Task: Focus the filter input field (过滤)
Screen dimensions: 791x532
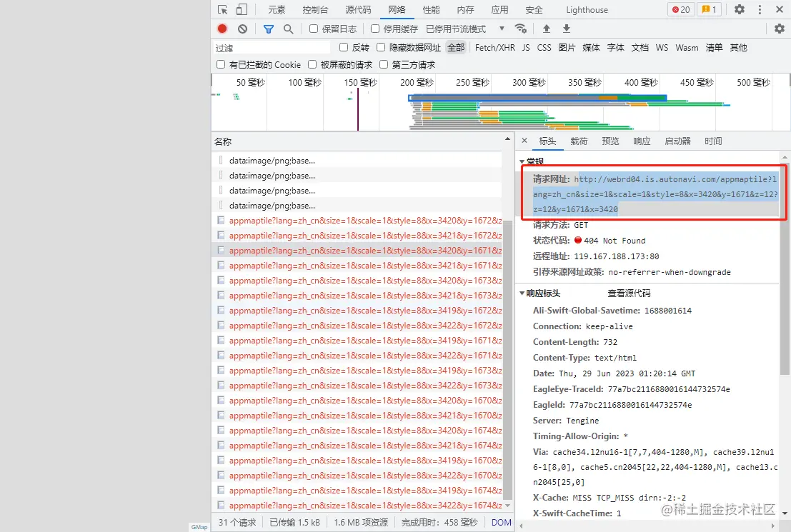Action: 272,48
